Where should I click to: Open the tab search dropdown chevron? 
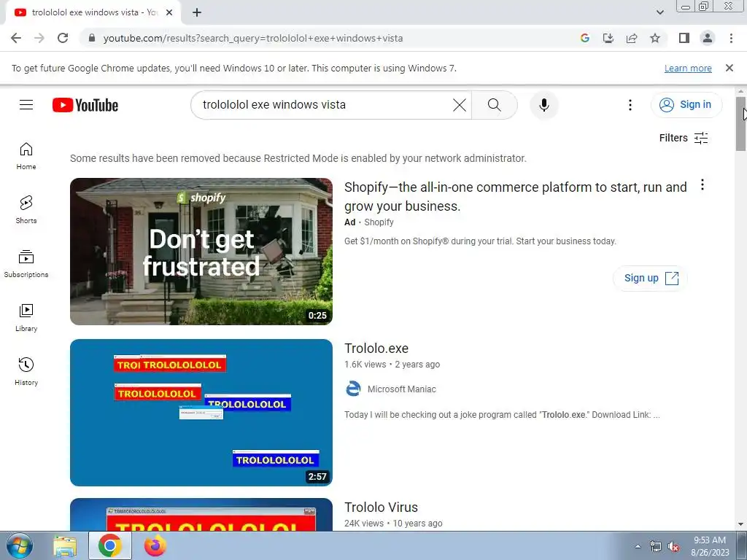pos(660,12)
